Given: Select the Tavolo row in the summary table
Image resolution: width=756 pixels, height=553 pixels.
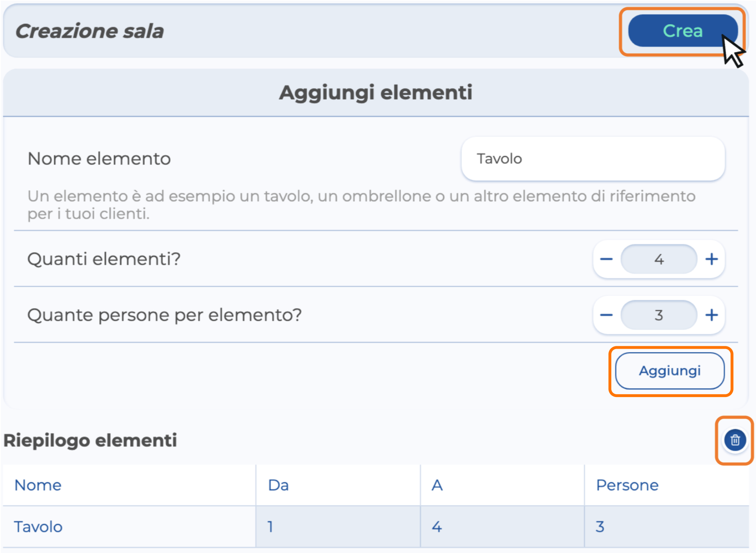Looking at the screenshot, I should 38,527.
